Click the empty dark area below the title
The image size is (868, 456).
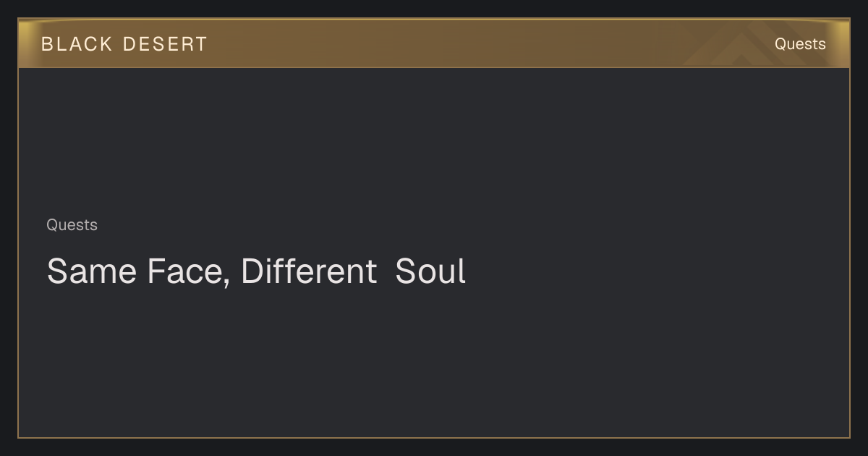pos(434,362)
